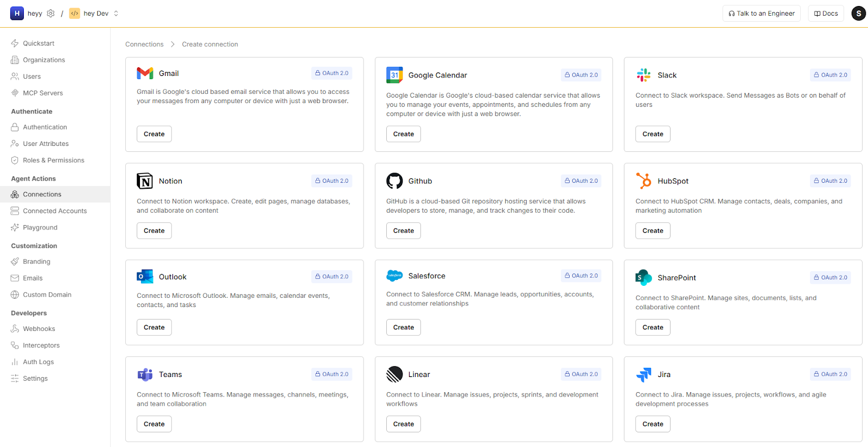Click the Linear logo icon
The image size is (868, 447).
[394, 374]
